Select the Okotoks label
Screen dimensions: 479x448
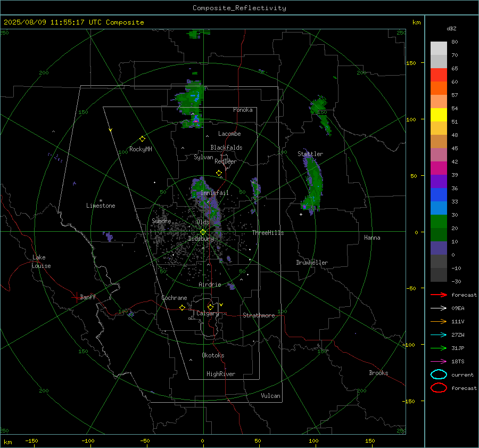pos(213,355)
